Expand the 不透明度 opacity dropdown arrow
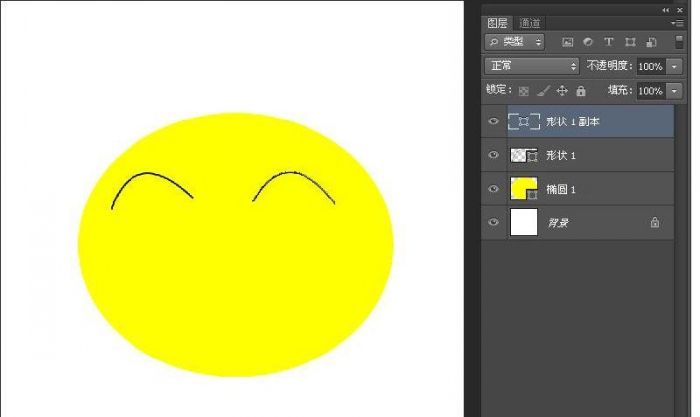 click(x=675, y=66)
